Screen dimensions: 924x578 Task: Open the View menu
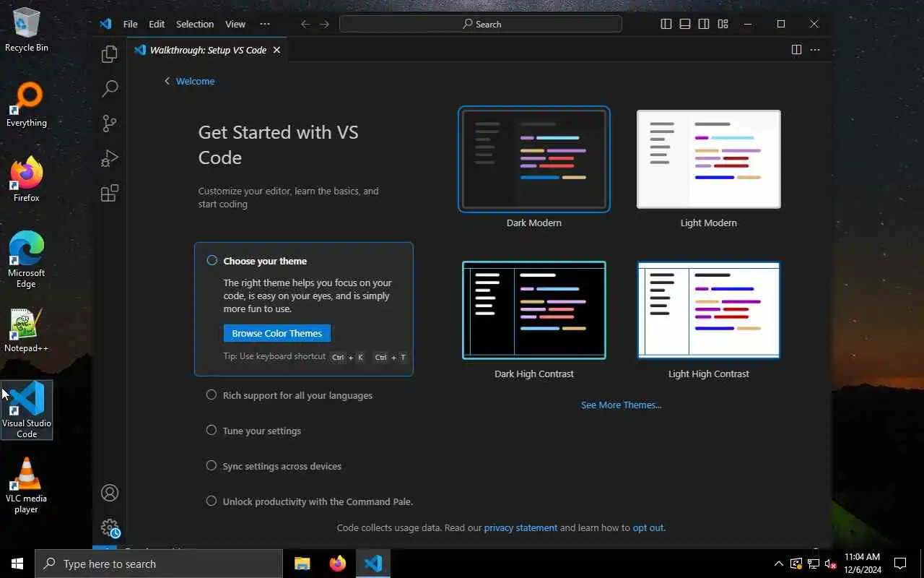(x=235, y=24)
